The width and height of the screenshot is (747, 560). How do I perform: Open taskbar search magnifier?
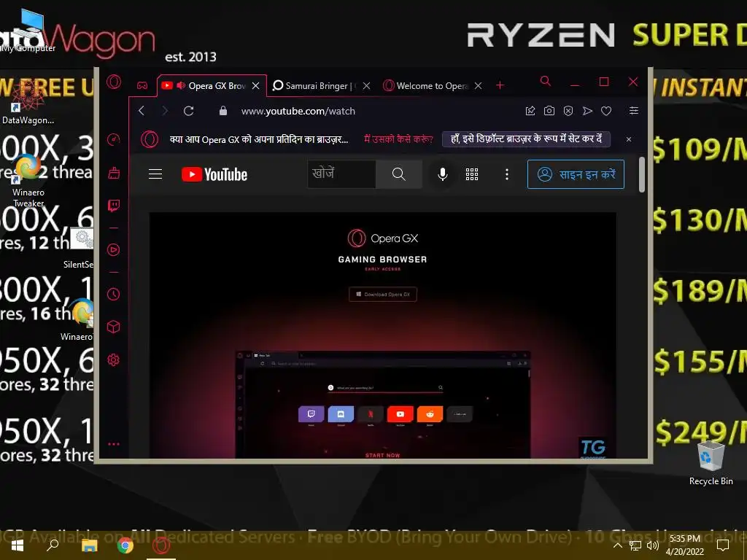click(53, 545)
